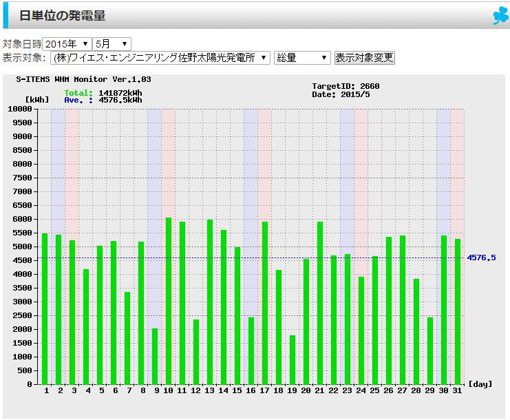The image size is (510, 420).
Task: Click the 表示対象変更 button
Action: 365,58
